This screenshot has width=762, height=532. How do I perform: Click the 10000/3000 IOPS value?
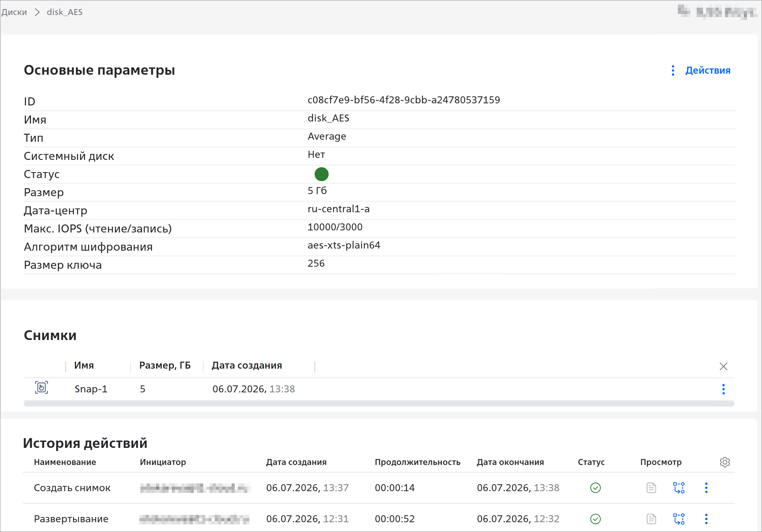click(x=335, y=227)
